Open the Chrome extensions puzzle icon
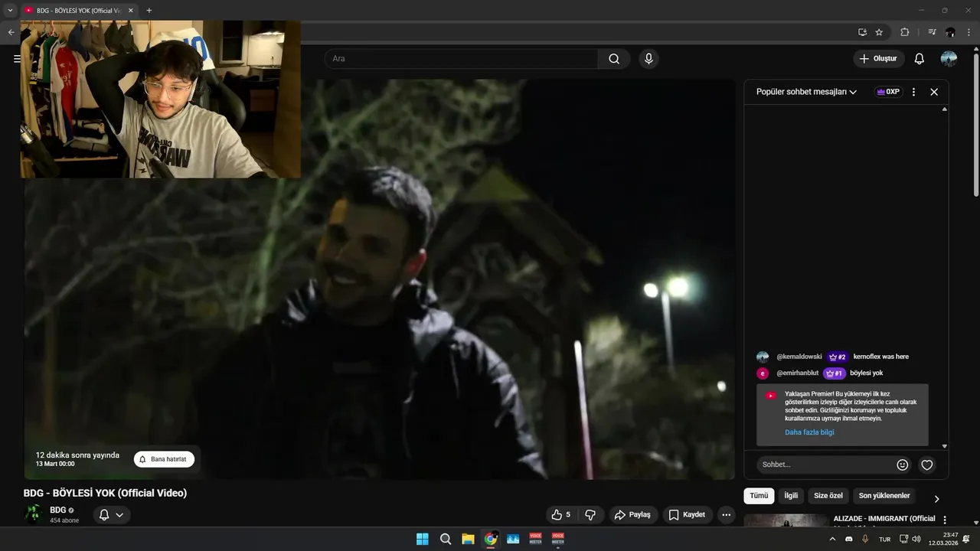 [905, 32]
